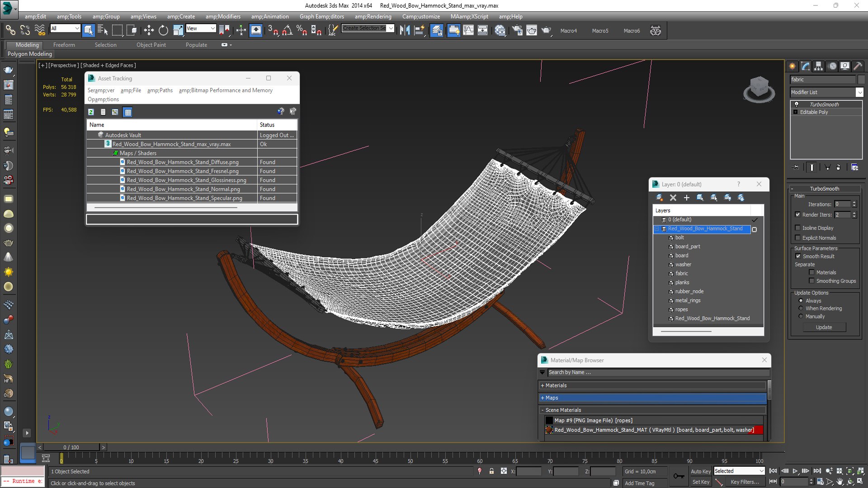Click the Update button in TurboSmooth
The width and height of the screenshot is (868, 488).
point(824,327)
